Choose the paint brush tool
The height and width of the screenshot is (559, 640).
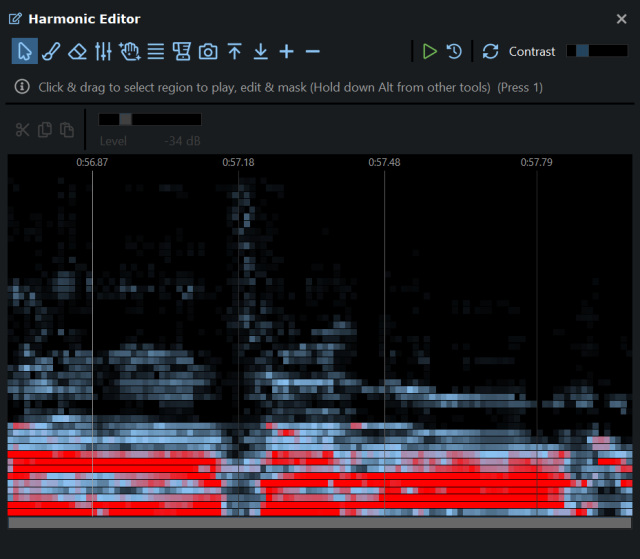pyautogui.click(x=51, y=51)
